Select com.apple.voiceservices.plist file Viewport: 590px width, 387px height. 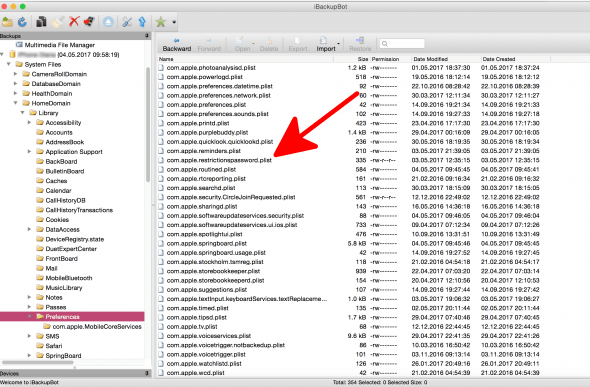[x=209, y=336]
